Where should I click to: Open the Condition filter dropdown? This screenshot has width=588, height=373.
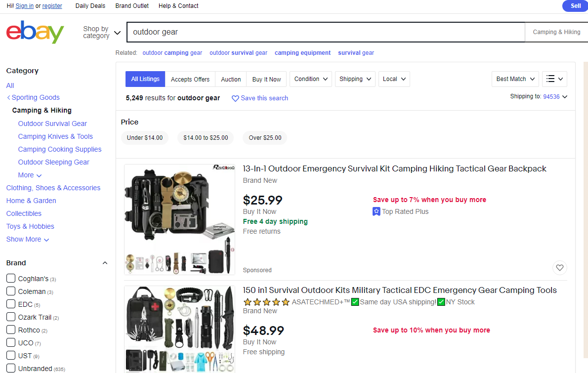click(x=310, y=79)
